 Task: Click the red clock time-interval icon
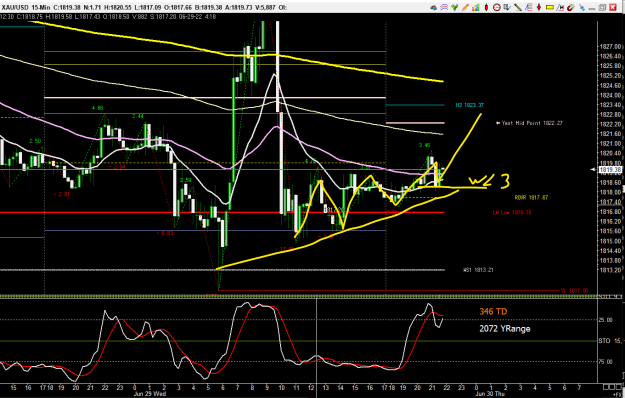click(497, 7)
